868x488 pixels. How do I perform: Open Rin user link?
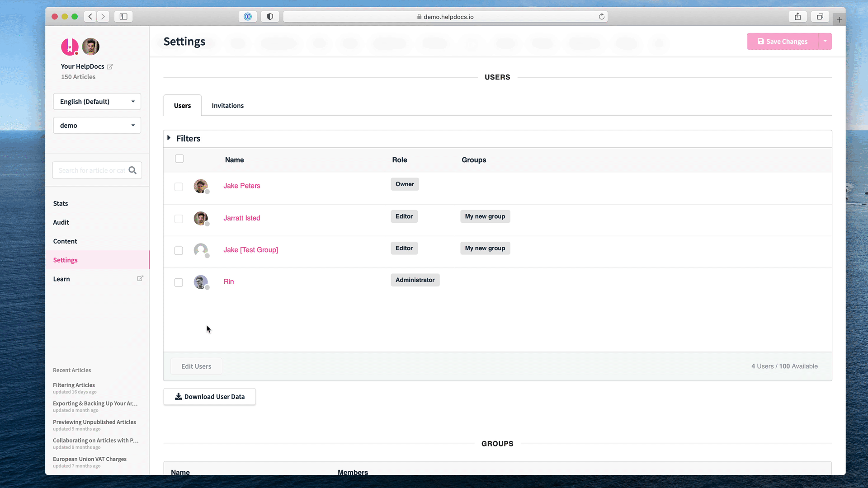click(x=229, y=282)
